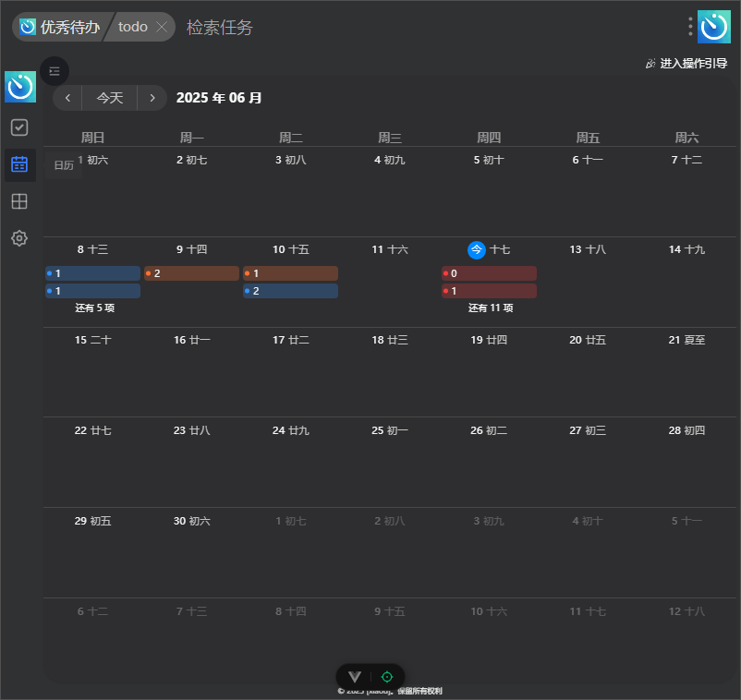This screenshot has height=700, width=741.
Task: Open the task checklist view in sidebar
Action: point(19,127)
